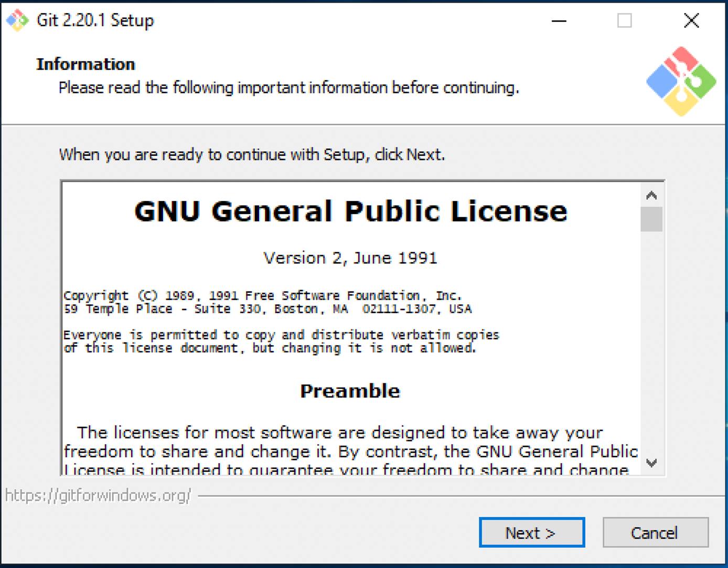Open the gitforwindows.org link

(98, 495)
